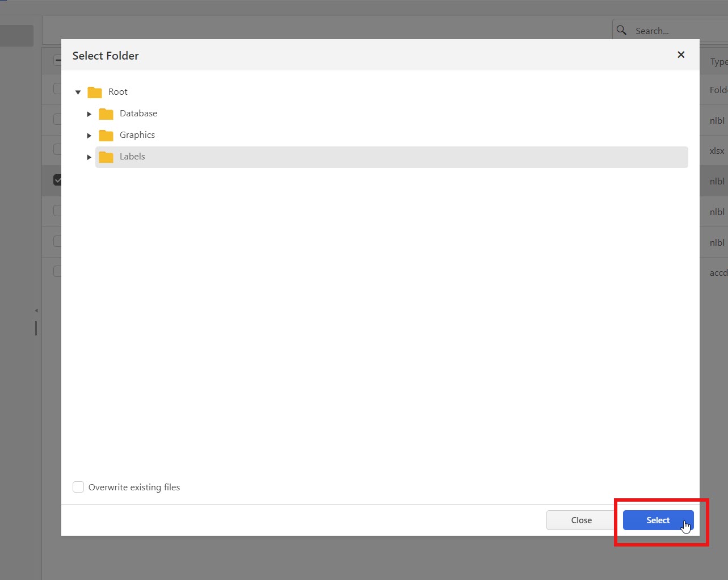Click the Graphics folder icon
Viewport: 728px width, 580px height.
[x=106, y=135]
